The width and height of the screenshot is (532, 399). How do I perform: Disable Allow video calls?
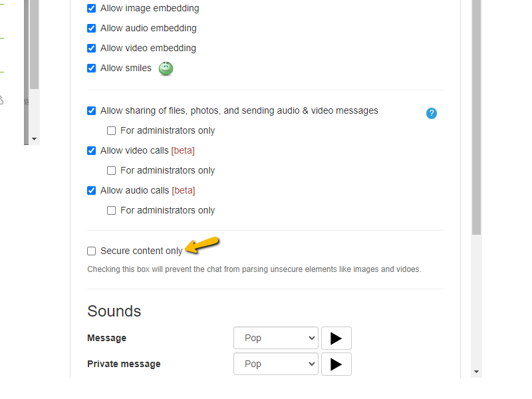point(91,150)
